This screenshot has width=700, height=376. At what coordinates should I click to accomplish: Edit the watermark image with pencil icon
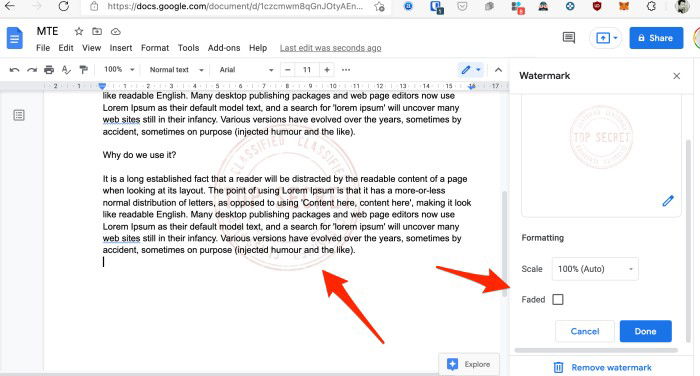pyautogui.click(x=668, y=201)
